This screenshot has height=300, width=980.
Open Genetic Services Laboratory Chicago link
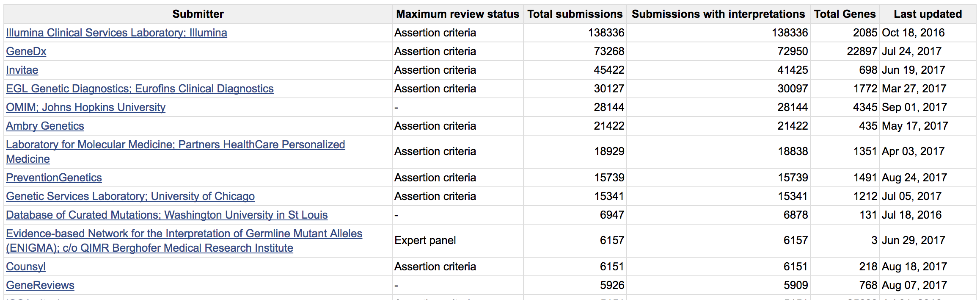130,196
